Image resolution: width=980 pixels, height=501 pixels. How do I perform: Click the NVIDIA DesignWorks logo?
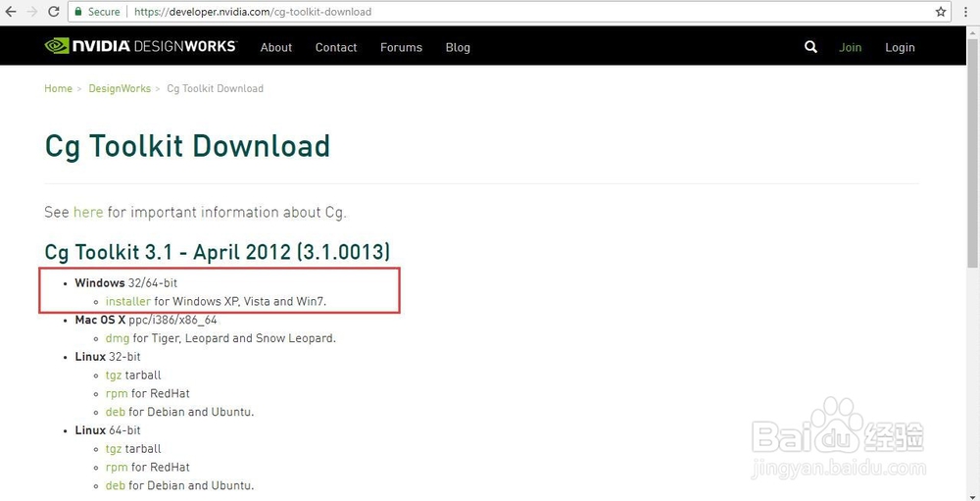pos(140,46)
